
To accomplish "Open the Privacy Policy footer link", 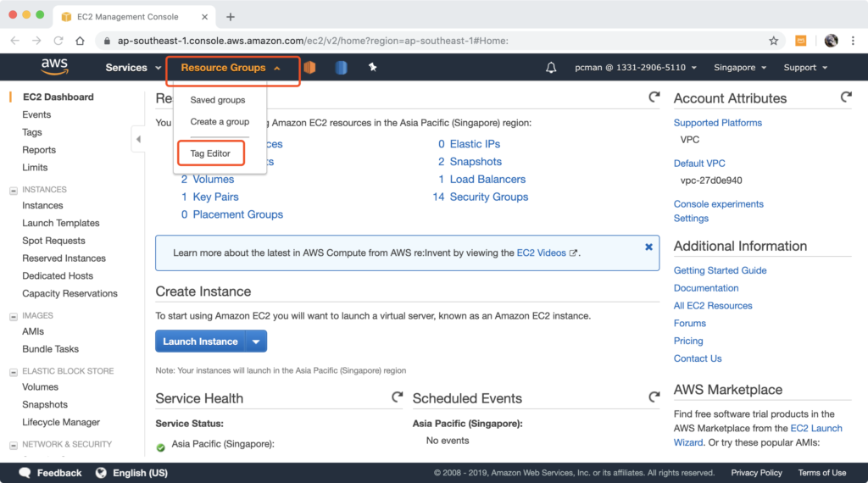I will [x=756, y=473].
